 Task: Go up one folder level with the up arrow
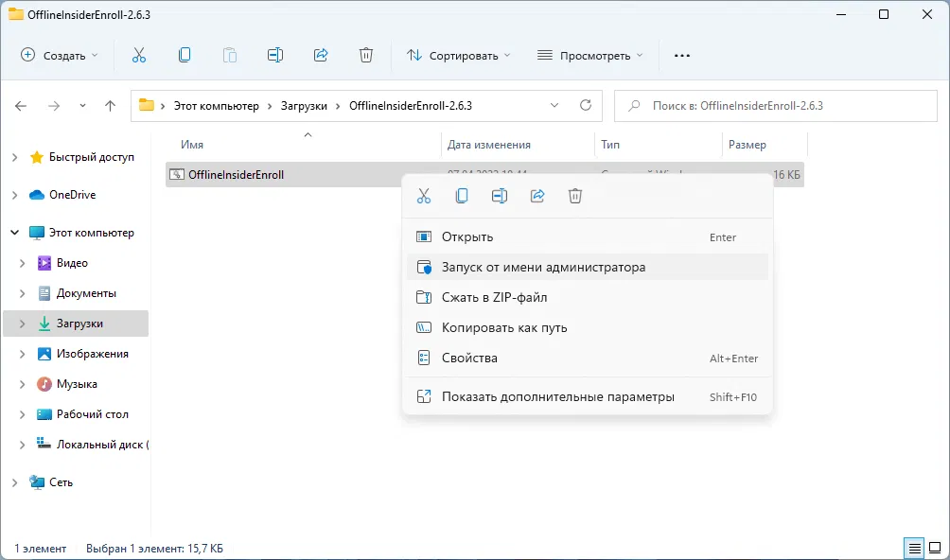point(110,106)
